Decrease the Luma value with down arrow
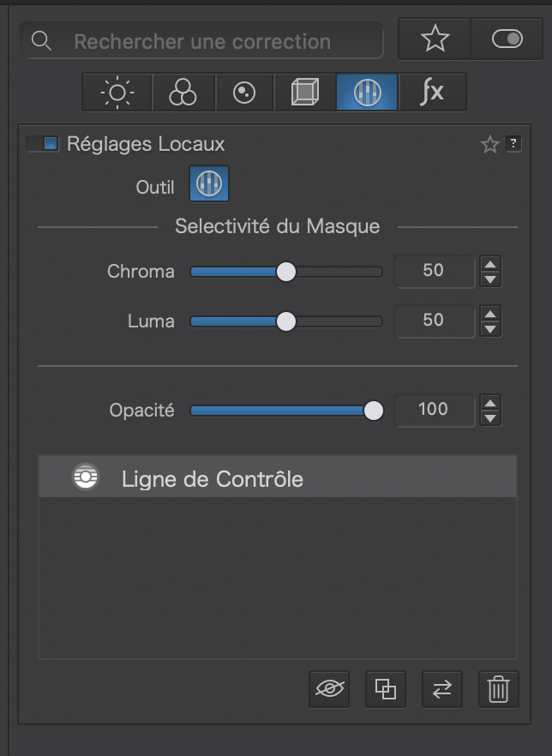Screen dimensions: 552x756 pyautogui.click(x=490, y=329)
